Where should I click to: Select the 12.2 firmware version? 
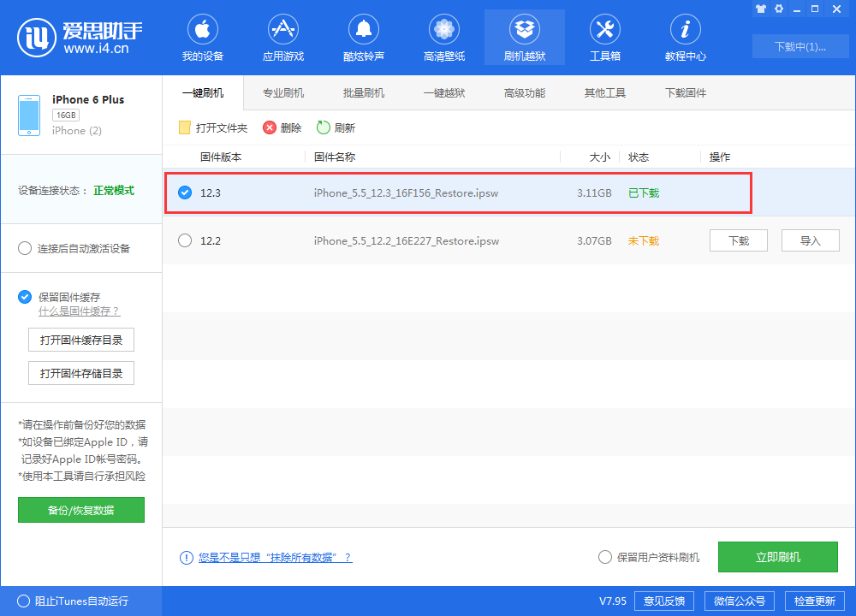pyautogui.click(x=185, y=240)
